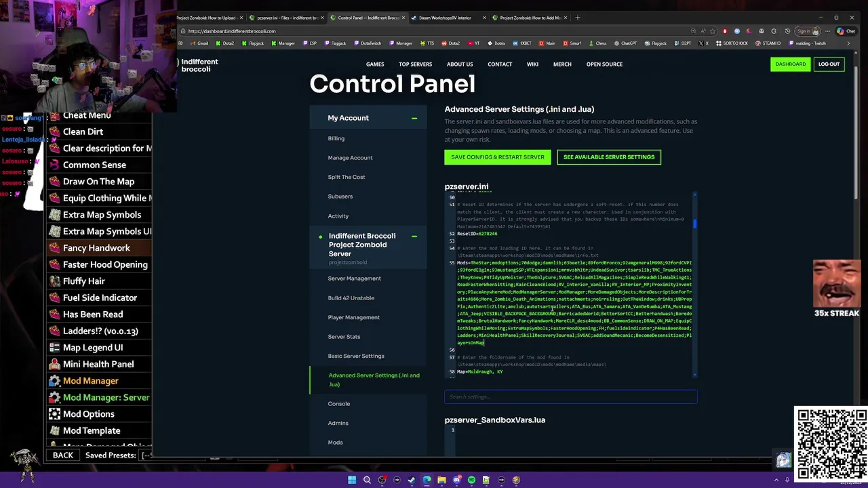
Task: Open Split The Cost in sidebar
Action: point(347,177)
